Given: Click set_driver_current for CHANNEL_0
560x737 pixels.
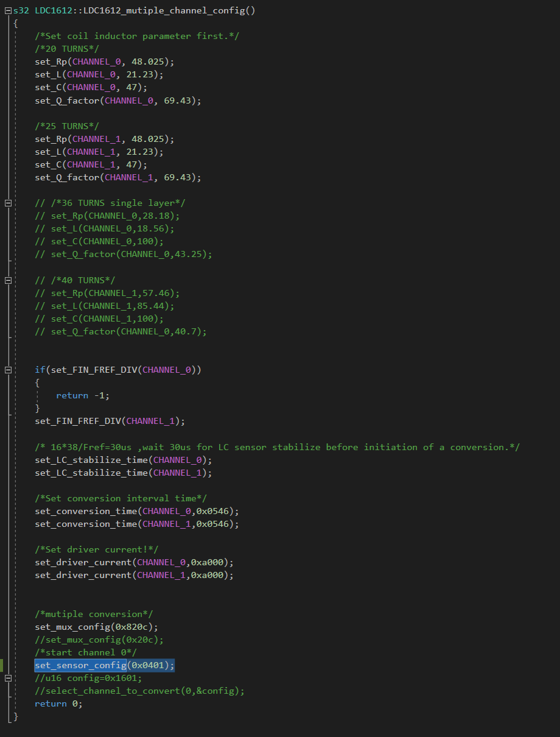Looking at the screenshot, I should tap(134, 562).
